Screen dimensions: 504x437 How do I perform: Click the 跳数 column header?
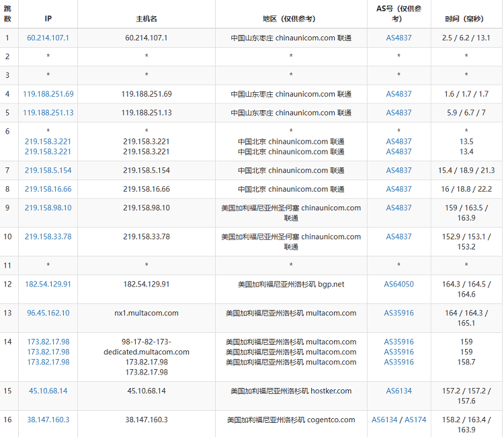point(7,14)
